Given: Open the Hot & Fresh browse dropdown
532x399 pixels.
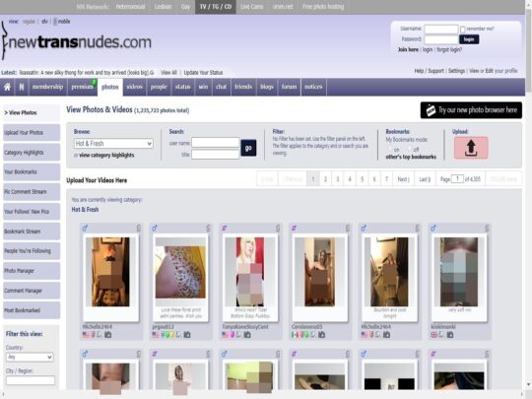Looking at the screenshot, I should point(113,144).
